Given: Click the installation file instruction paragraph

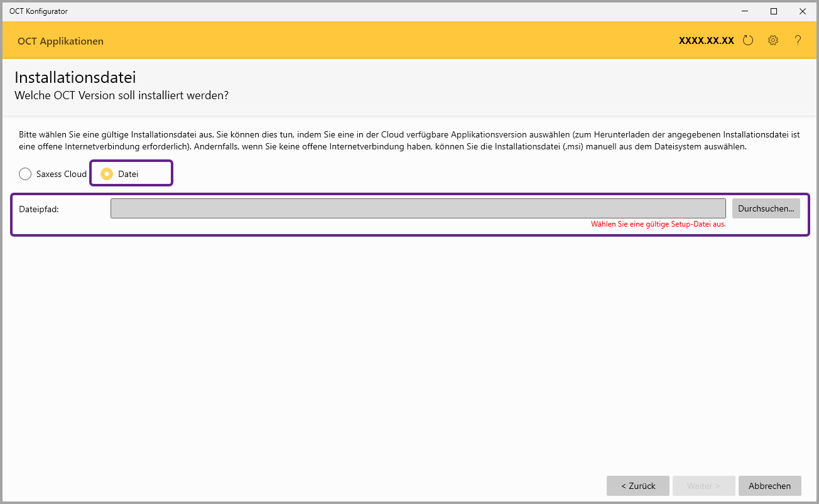Looking at the screenshot, I should coord(409,141).
